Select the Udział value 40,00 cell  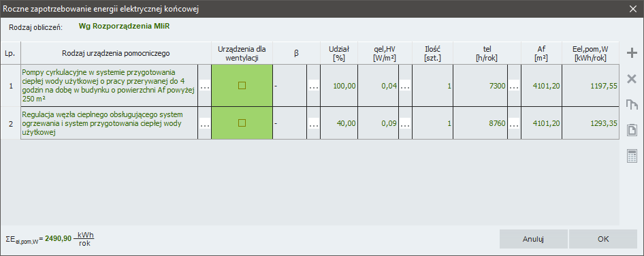coord(339,123)
